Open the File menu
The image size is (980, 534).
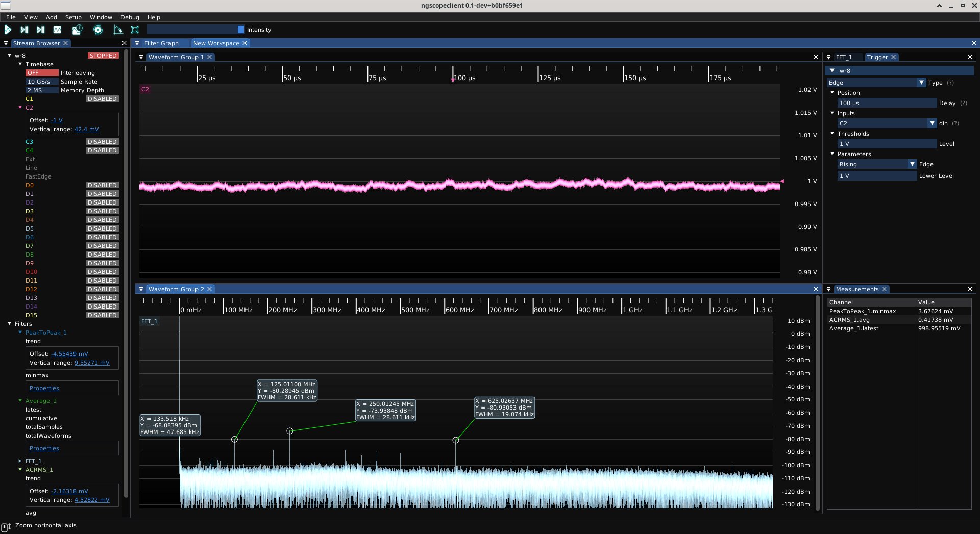(x=11, y=17)
